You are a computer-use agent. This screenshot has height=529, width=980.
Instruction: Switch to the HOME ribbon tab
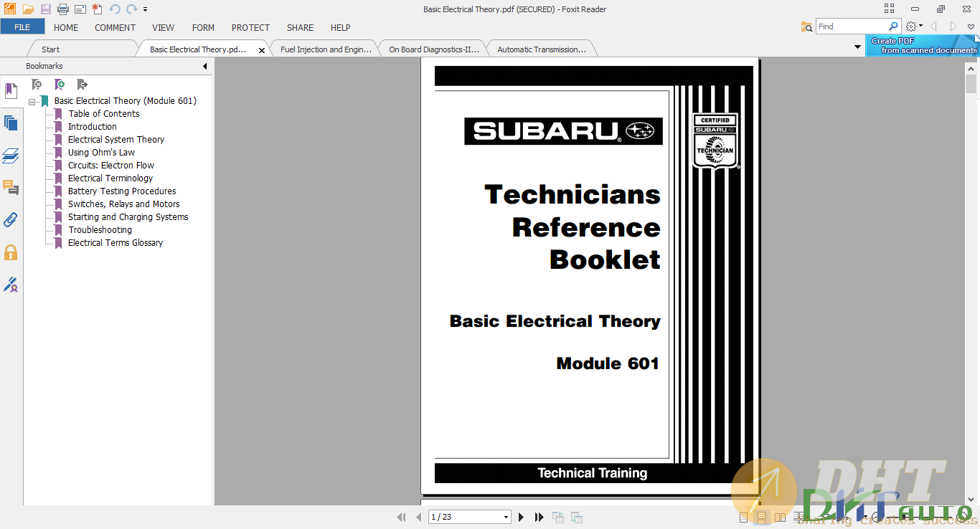[x=66, y=27]
